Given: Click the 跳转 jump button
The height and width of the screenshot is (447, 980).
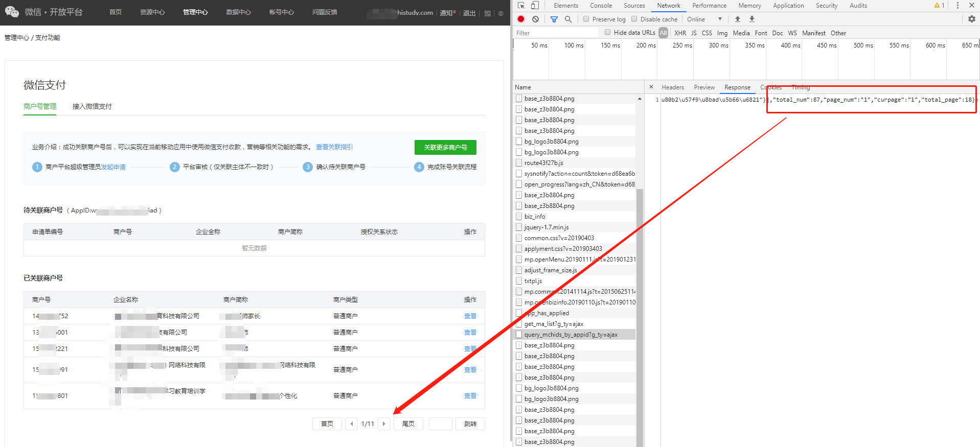Looking at the screenshot, I should [x=470, y=424].
